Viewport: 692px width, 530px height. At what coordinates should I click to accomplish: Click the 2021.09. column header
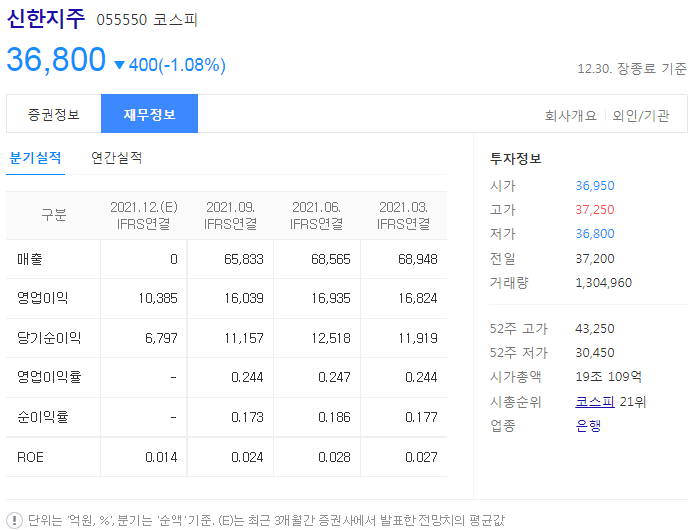point(230,215)
